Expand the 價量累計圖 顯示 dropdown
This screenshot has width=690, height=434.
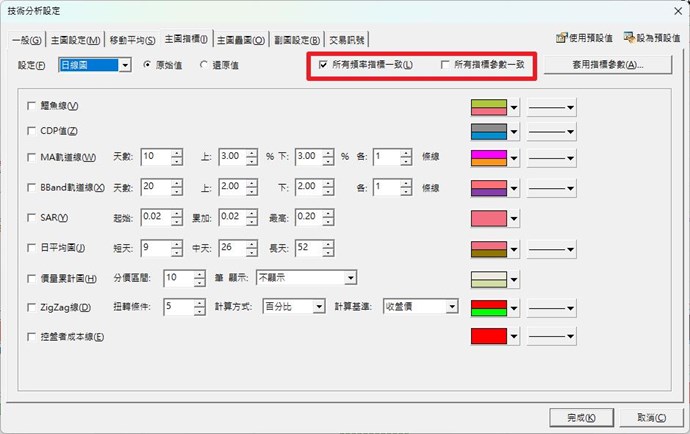pos(350,277)
